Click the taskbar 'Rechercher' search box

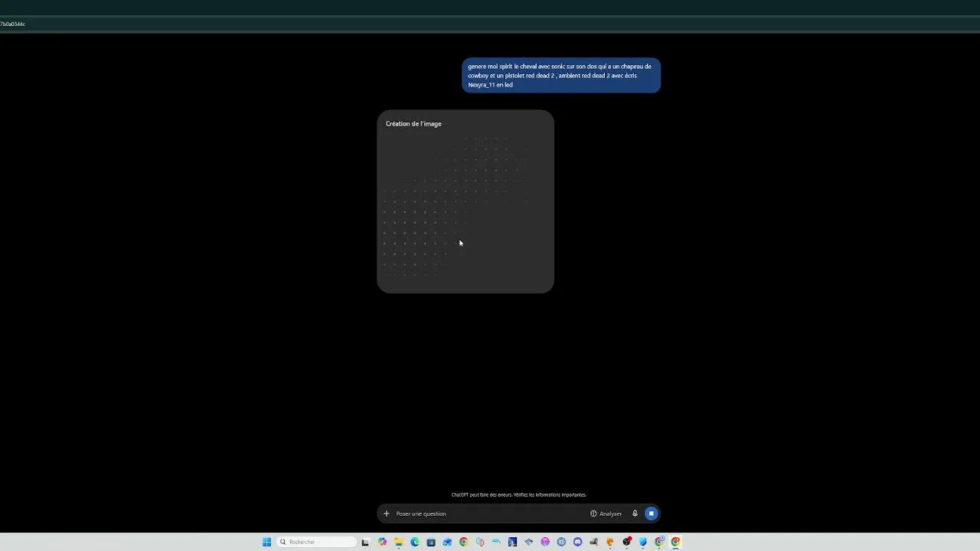(x=317, y=542)
